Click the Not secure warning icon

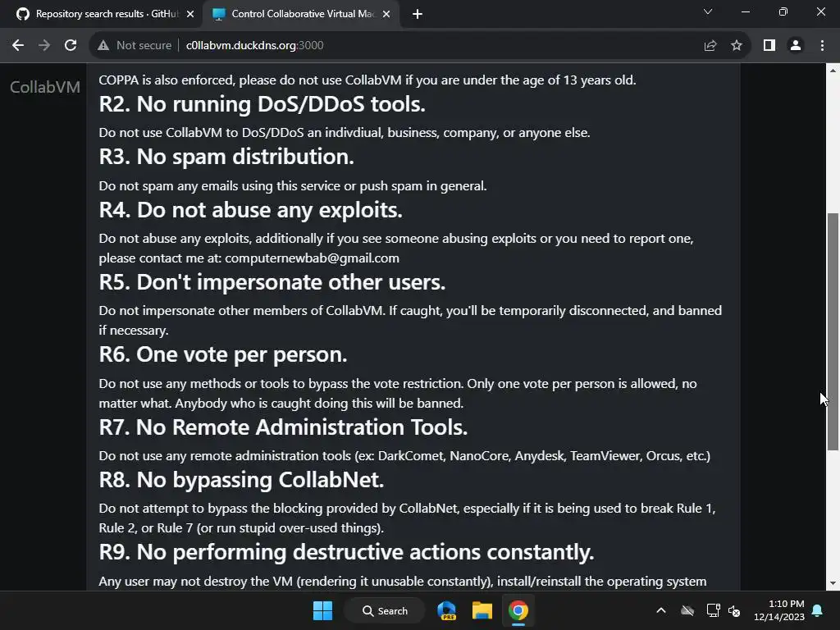coord(103,46)
